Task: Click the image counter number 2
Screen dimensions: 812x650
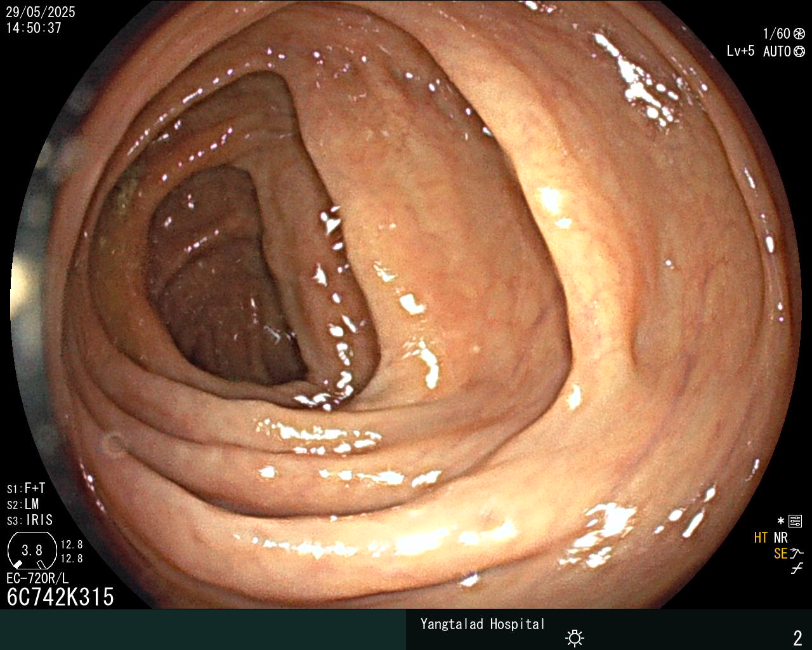Action: tap(797, 637)
